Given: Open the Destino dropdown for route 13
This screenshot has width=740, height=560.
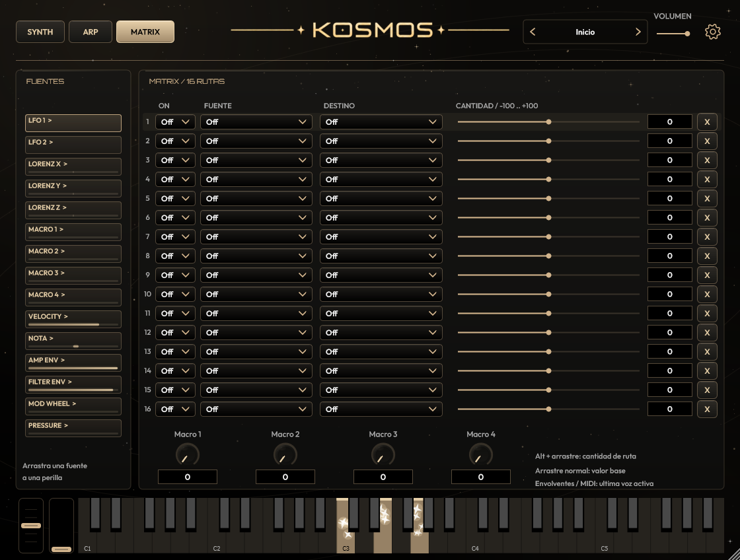Looking at the screenshot, I should (x=381, y=351).
